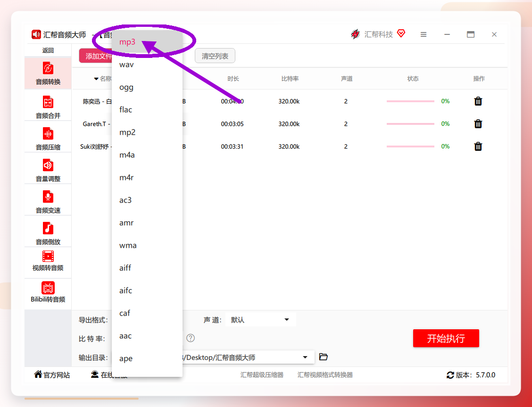Open the 汇帮视频格式转换器 link

coord(325,375)
